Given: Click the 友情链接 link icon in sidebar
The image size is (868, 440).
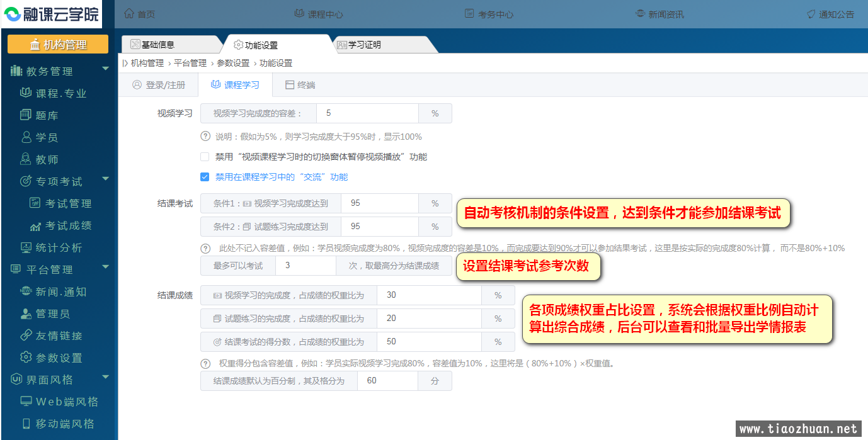Looking at the screenshot, I should click(x=26, y=336).
